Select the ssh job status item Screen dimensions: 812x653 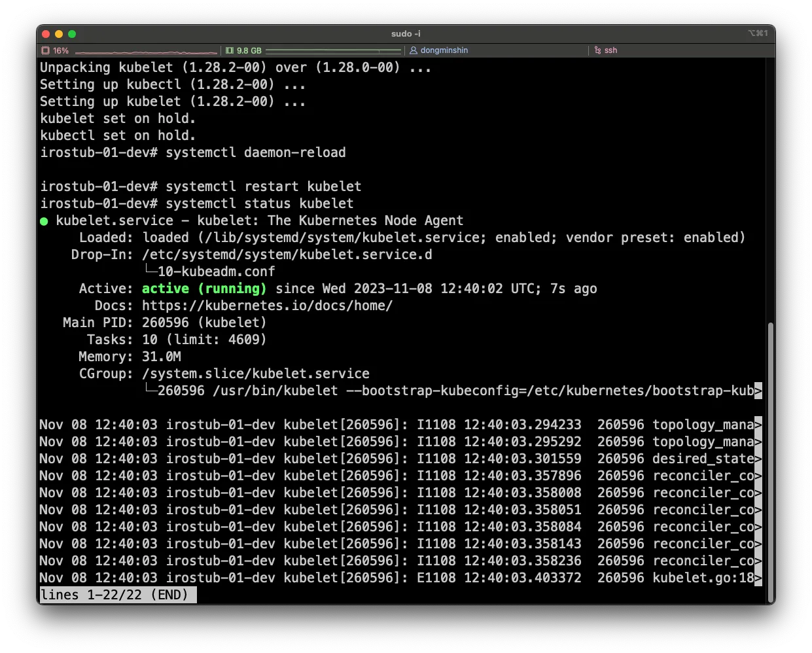point(610,50)
